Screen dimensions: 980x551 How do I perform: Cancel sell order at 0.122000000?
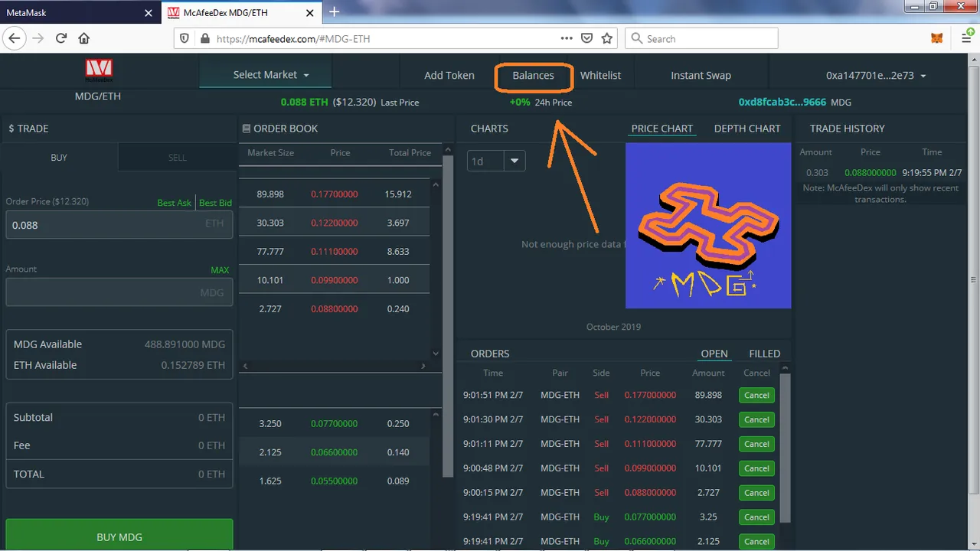coord(756,419)
